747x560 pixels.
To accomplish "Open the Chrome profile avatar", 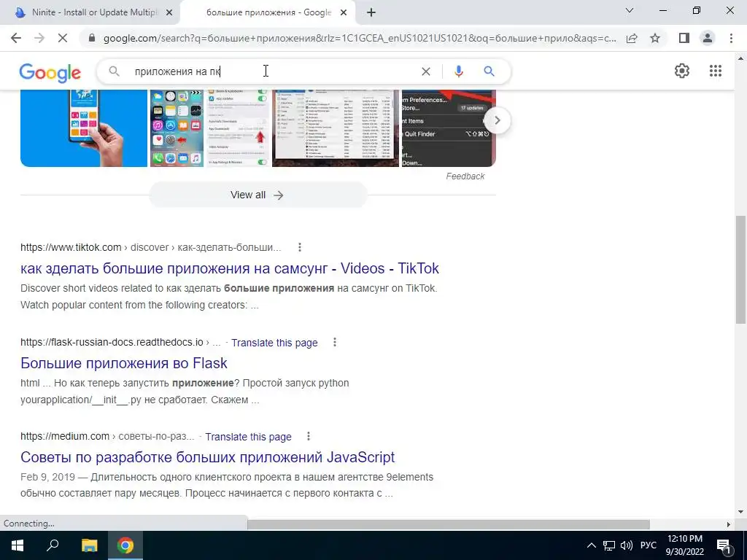I will click(x=708, y=38).
